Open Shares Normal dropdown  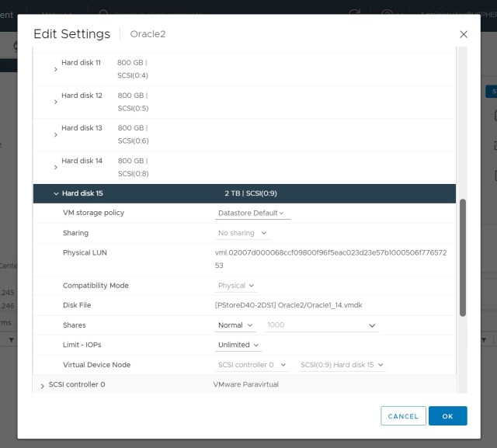tap(235, 325)
